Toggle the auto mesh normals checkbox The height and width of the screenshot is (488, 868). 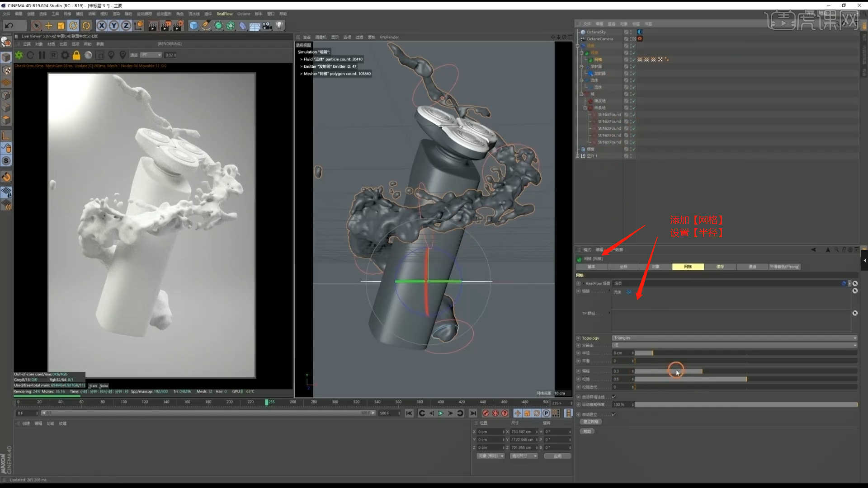coord(614,397)
